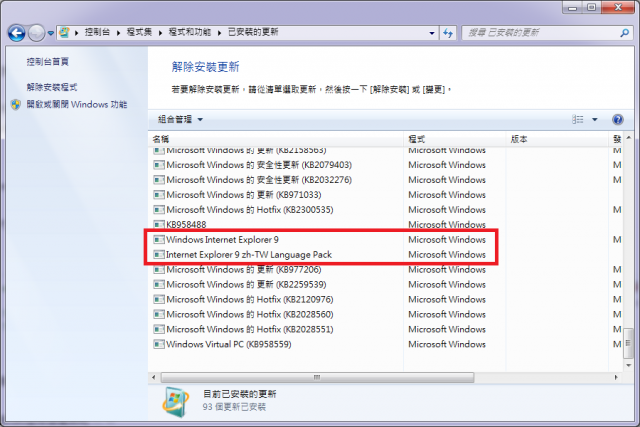Select the KB958488 row
Screen dimensions: 640x427
pyautogui.click(x=385, y=225)
